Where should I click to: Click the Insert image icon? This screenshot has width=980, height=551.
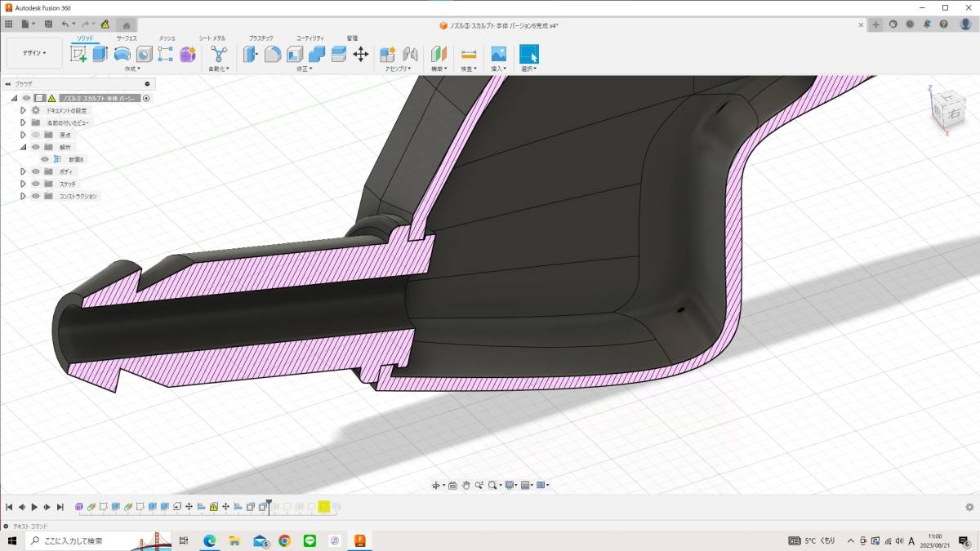pos(497,54)
